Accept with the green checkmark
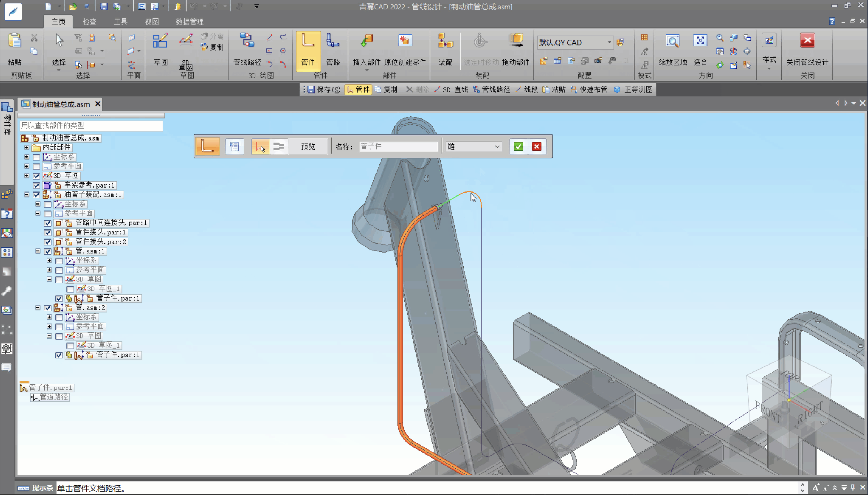This screenshot has width=868, height=495. pyautogui.click(x=518, y=146)
